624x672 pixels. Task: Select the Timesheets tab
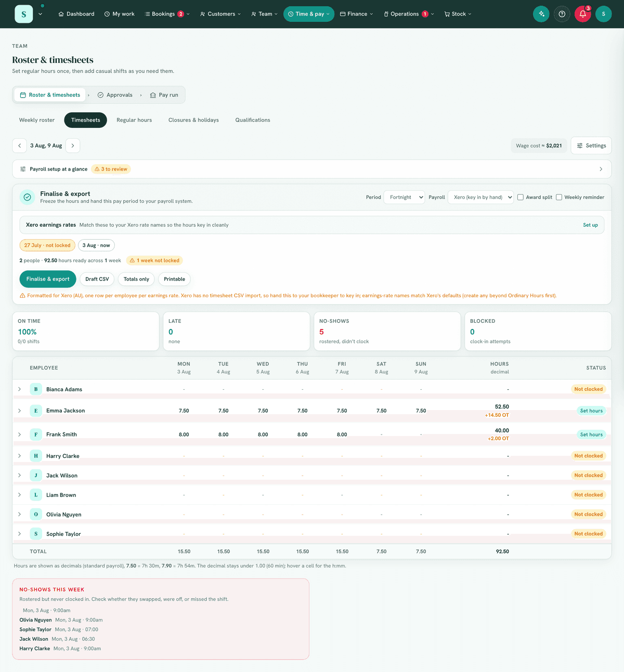click(86, 120)
